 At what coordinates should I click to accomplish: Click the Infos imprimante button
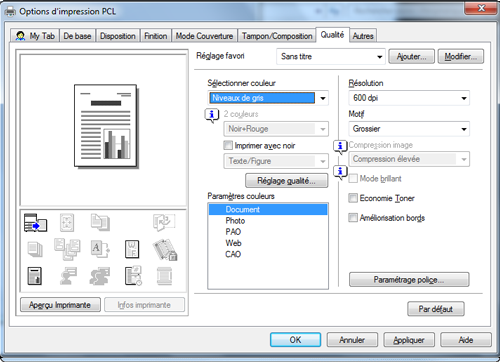point(144,305)
